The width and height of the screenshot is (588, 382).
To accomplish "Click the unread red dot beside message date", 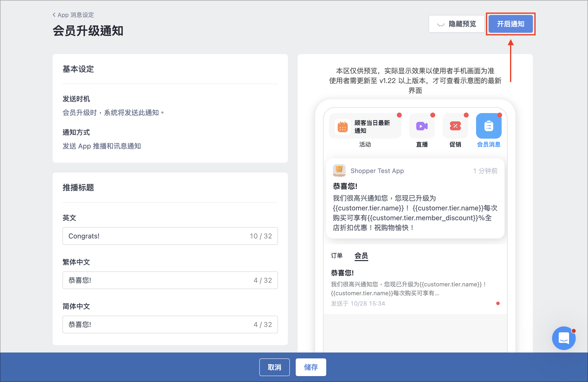I will (x=497, y=304).
